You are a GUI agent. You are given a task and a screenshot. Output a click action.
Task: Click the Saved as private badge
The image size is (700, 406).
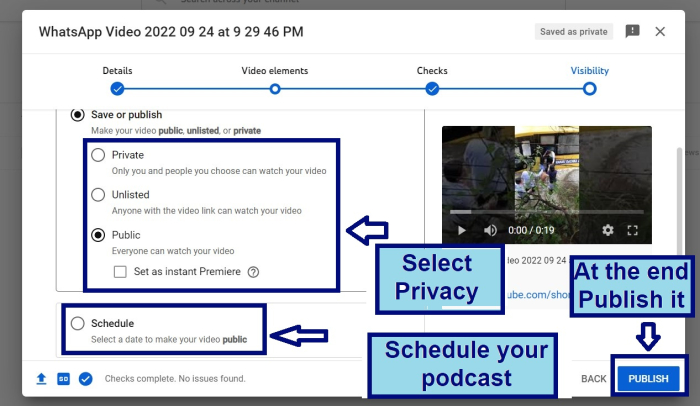click(x=574, y=32)
